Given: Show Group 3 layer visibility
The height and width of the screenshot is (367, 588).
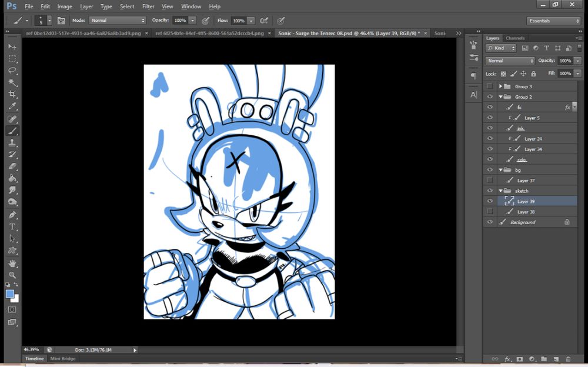Looking at the screenshot, I should pos(490,86).
